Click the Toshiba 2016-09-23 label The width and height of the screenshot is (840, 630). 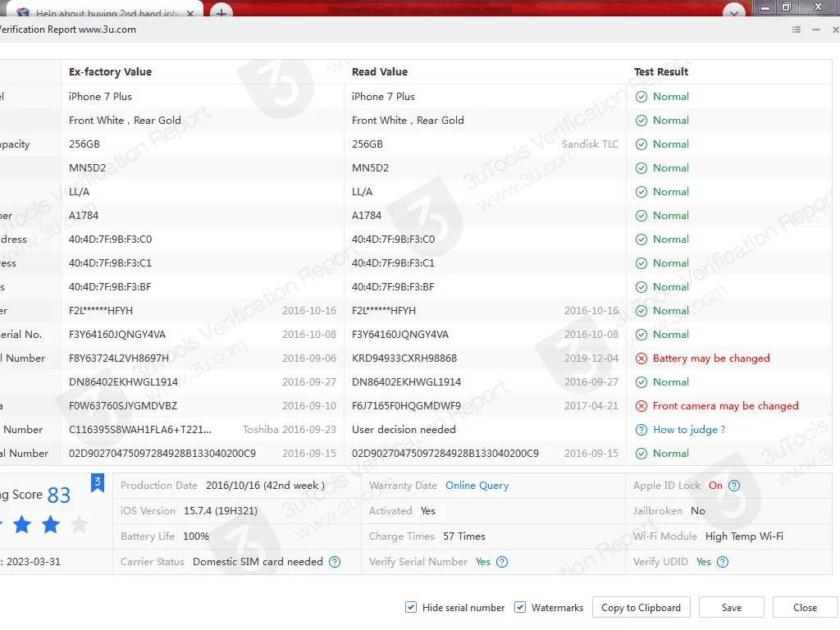pos(290,430)
